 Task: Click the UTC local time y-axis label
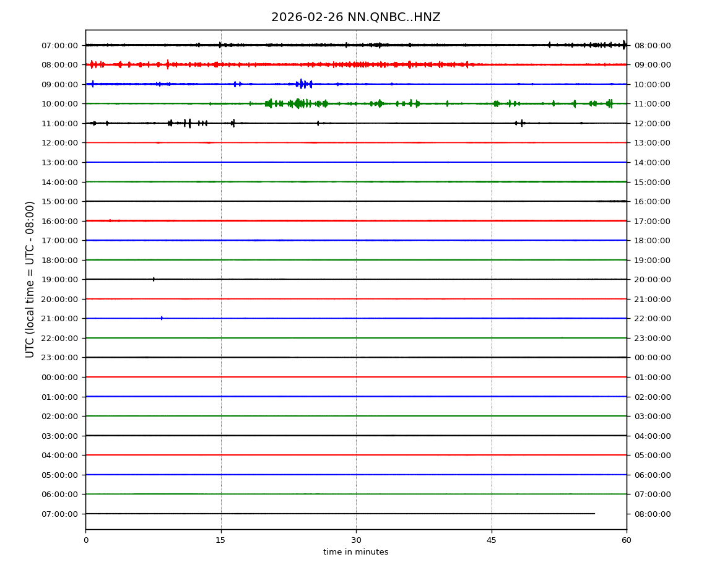pos(30,279)
